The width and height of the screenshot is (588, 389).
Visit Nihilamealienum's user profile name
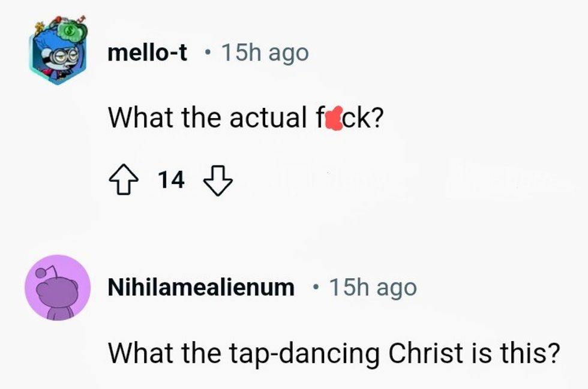201,288
